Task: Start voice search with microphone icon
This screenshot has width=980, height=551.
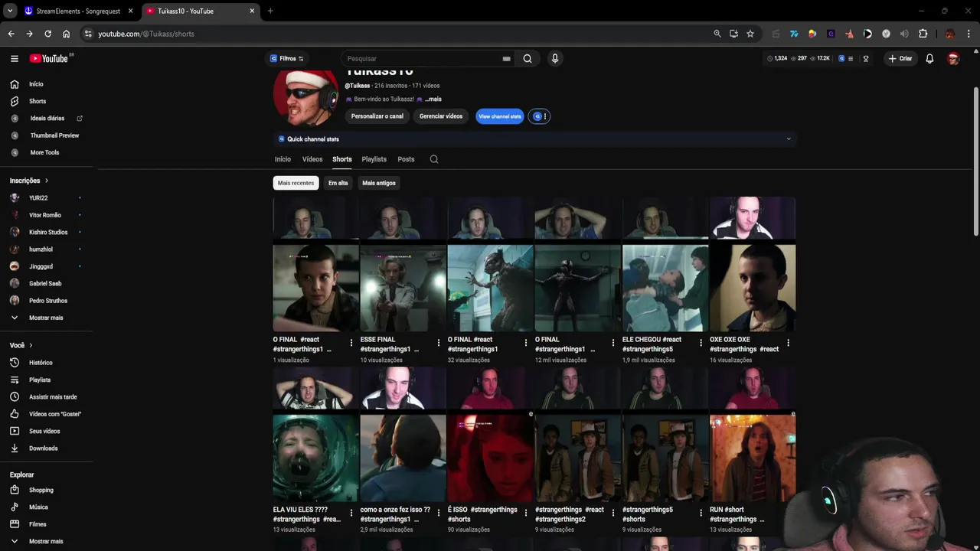Action: point(555,58)
